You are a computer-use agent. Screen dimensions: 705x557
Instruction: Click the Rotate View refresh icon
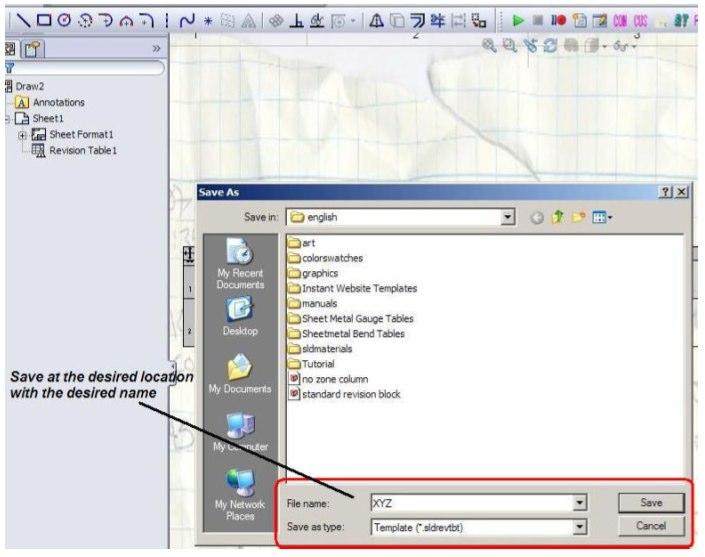tap(550, 45)
